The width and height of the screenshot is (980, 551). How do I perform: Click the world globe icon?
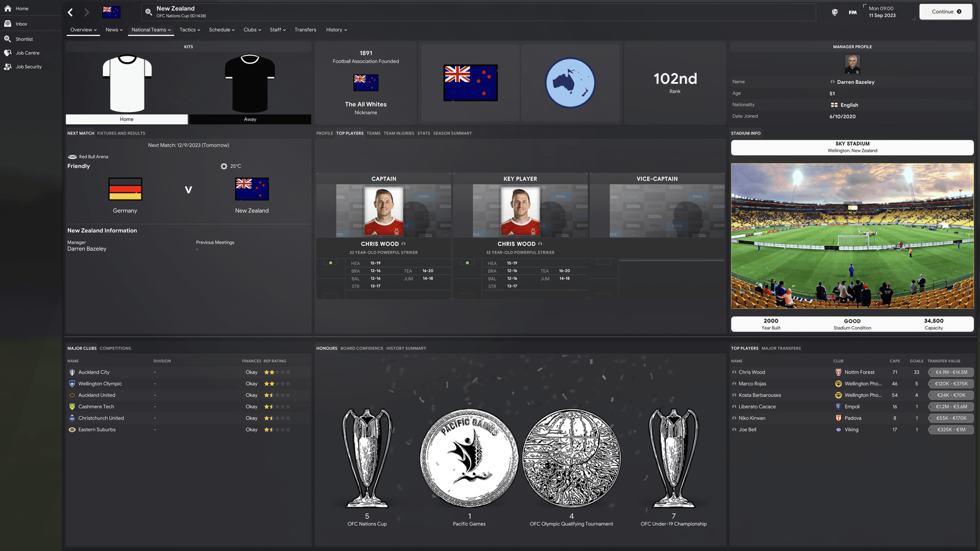(x=834, y=12)
